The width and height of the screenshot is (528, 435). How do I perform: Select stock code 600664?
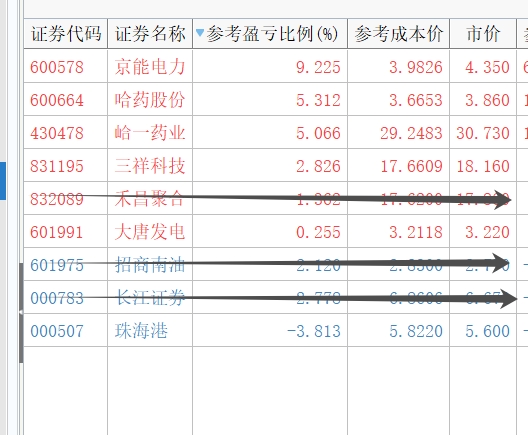coord(57,100)
